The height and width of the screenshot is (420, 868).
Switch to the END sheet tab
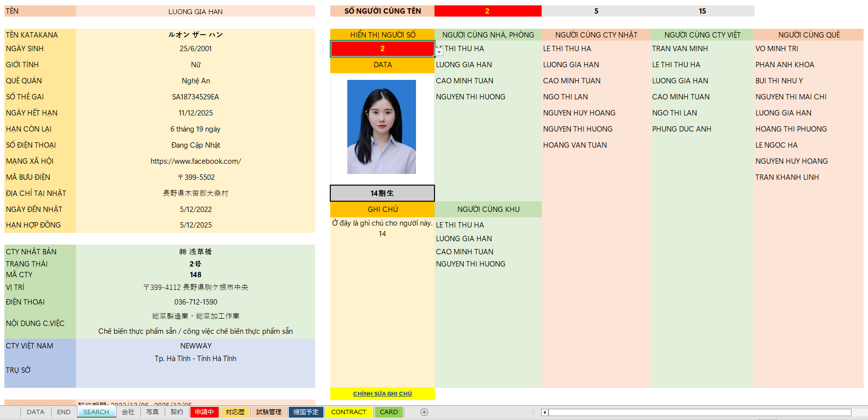pos(63,412)
